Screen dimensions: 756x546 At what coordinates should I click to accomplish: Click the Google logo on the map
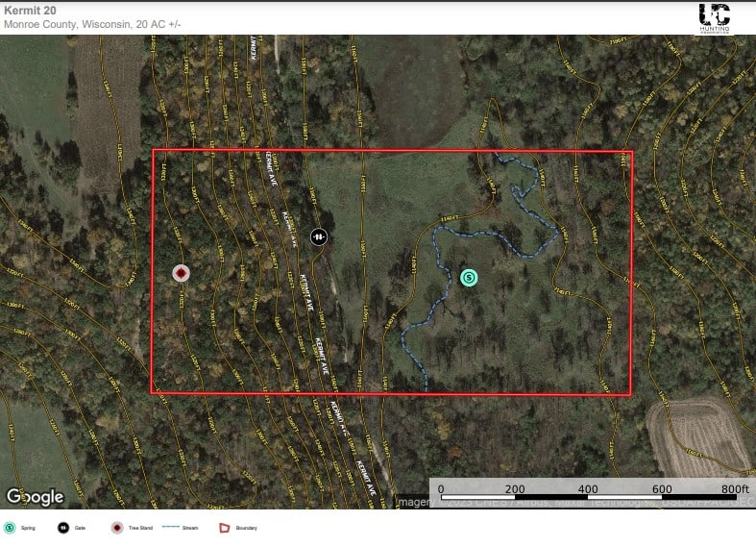click(x=36, y=496)
